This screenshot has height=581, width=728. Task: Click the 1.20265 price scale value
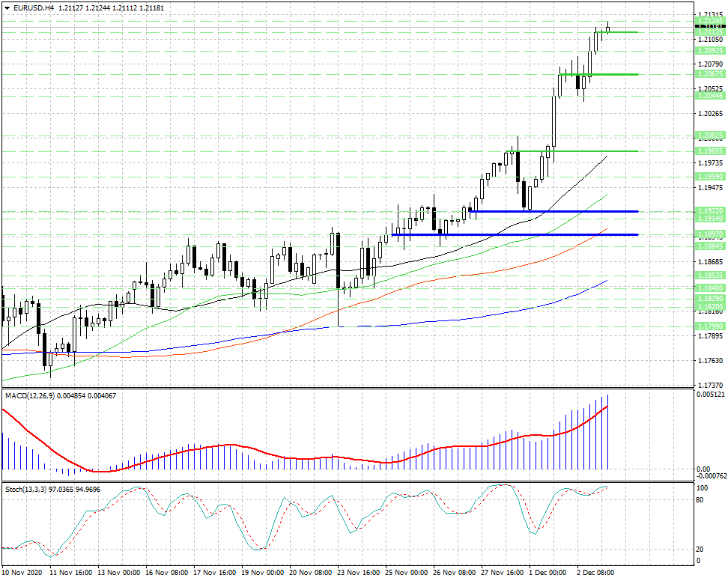coord(710,113)
